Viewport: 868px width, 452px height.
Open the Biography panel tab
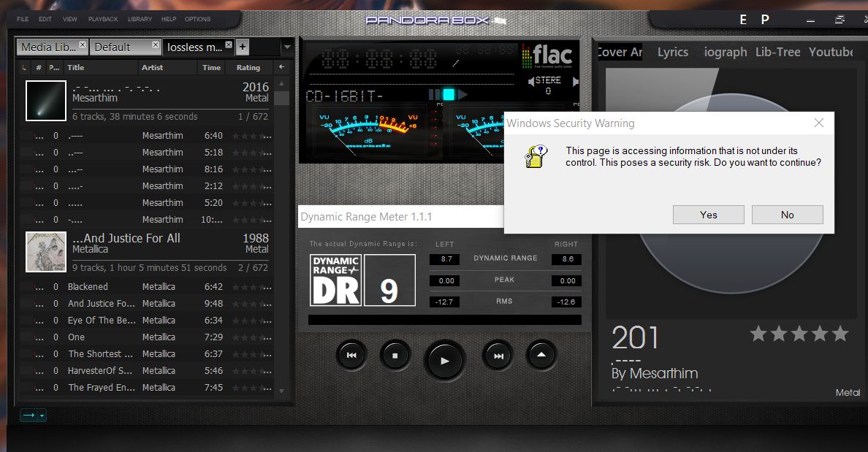click(726, 52)
